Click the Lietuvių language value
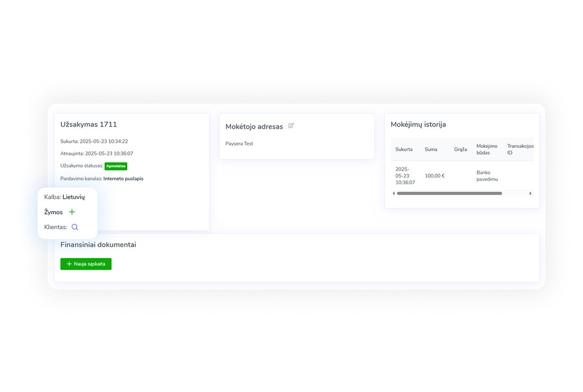Viewport: 583px width, 392px height. click(73, 197)
